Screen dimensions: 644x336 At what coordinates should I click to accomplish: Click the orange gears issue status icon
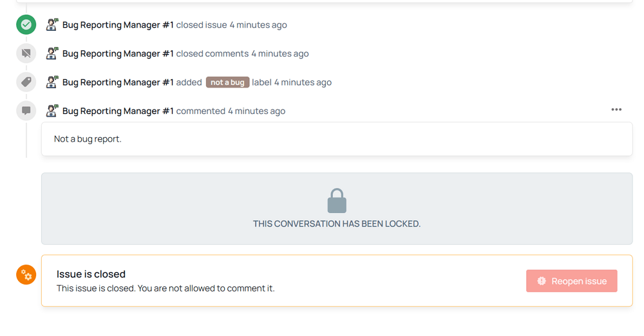26,275
